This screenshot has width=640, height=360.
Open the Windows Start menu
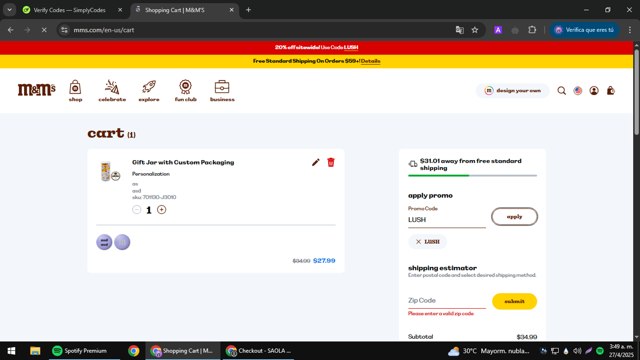point(11,351)
